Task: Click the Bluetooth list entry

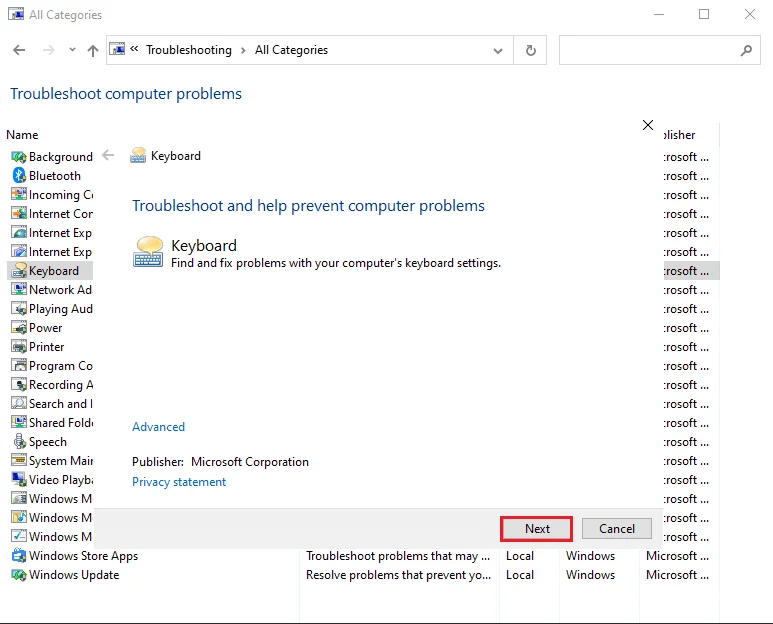Action: 55,175
